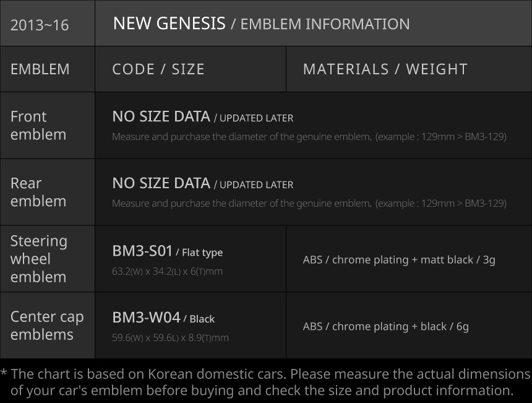Select the Front emblem row label
Screen dimensions: 532x403
(38, 125)
